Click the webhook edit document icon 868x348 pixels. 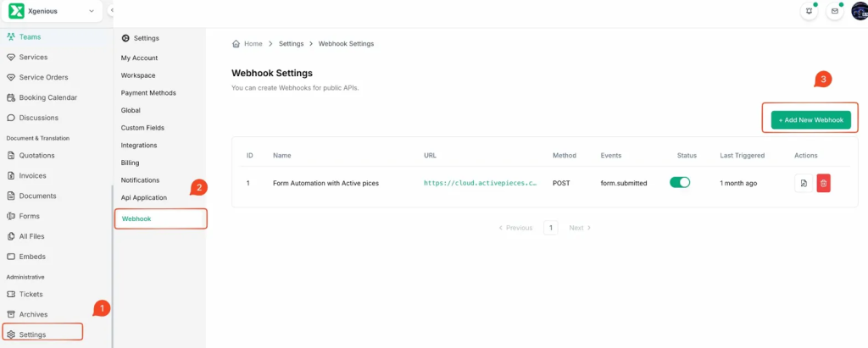804,183
